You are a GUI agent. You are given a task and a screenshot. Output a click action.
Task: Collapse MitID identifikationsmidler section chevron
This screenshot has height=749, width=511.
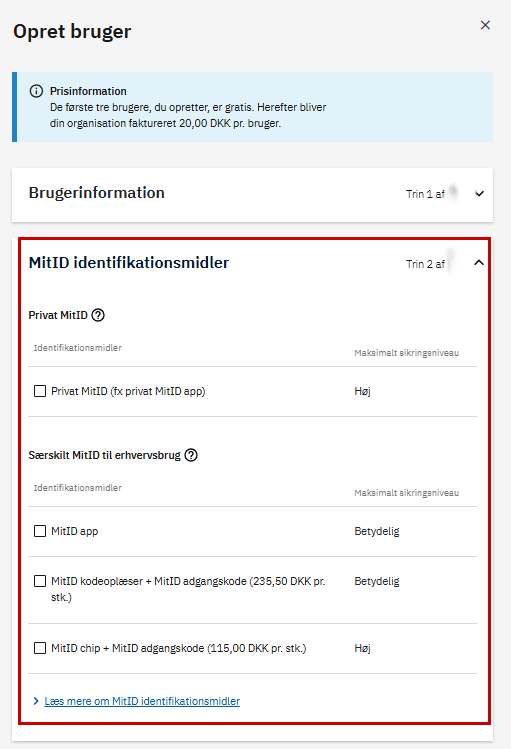pyautogui.click(x=479, y=263)
